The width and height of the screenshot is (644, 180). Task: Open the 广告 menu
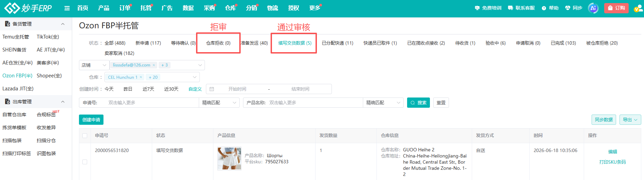pos(167,8)
